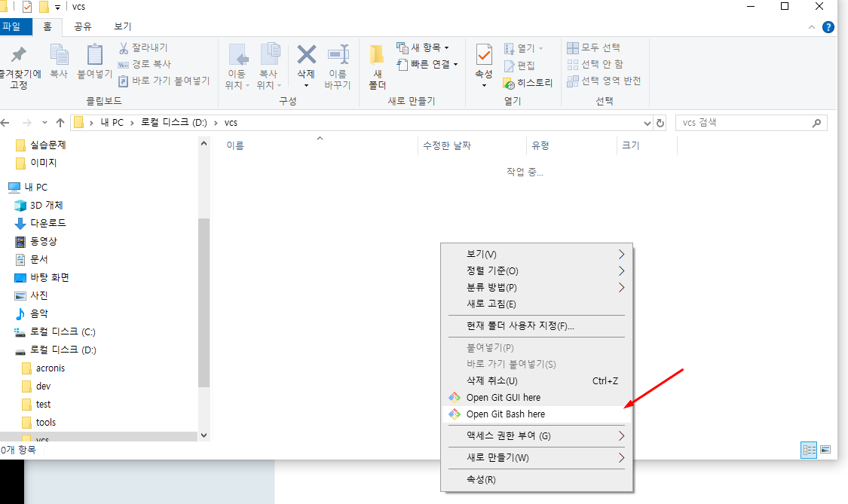Choose 속성(R) in context menu
This screenshot has height=504, width=848.
tap(537, 480)
